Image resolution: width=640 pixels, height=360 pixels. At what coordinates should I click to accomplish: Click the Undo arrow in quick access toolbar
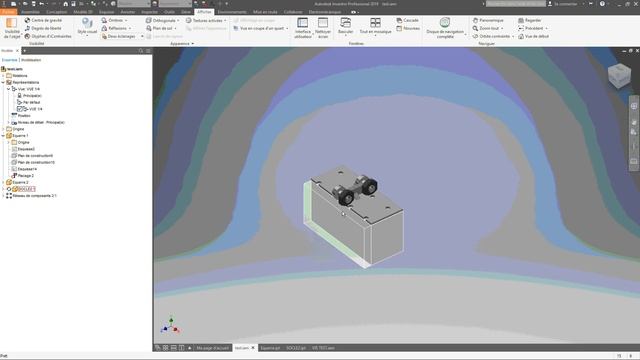point(41,4)
